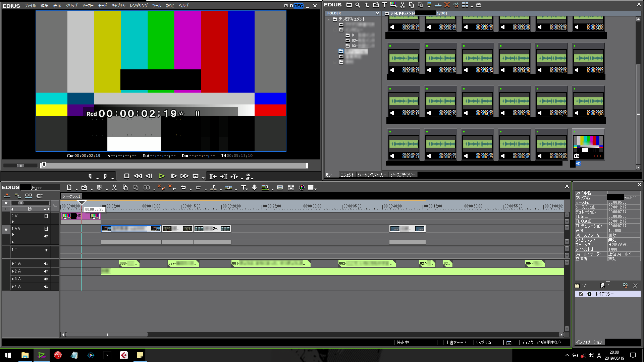Toggle the Bin window grid icon in timeline toolbar

pyautogui.click(x=280, y=188)
